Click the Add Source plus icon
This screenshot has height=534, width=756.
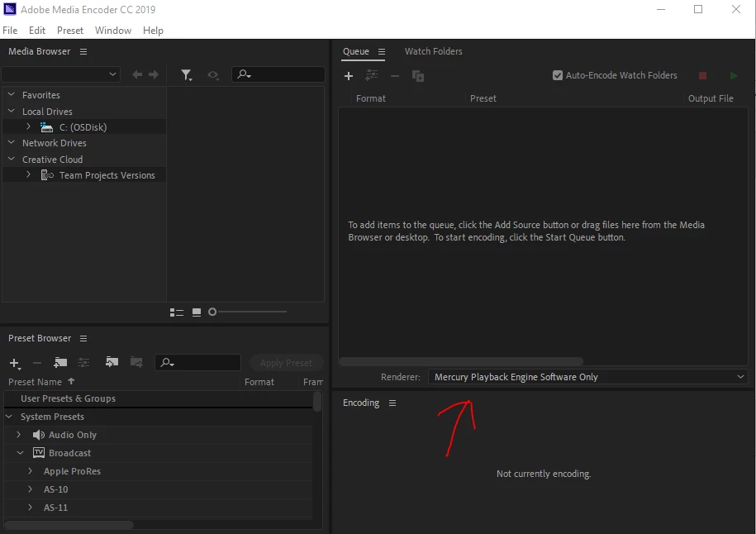click(349, 76)
